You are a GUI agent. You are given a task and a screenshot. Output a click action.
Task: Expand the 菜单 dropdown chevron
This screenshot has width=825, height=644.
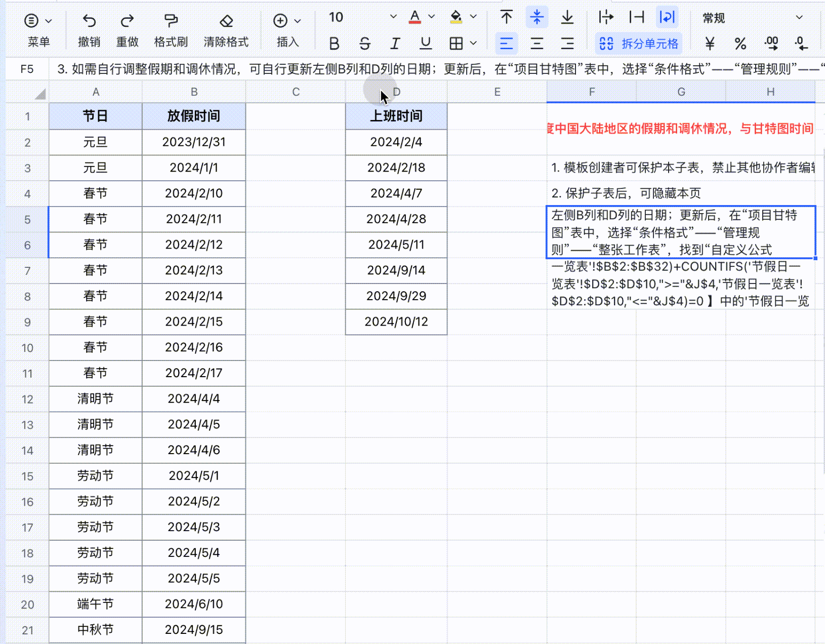(49, 21)
